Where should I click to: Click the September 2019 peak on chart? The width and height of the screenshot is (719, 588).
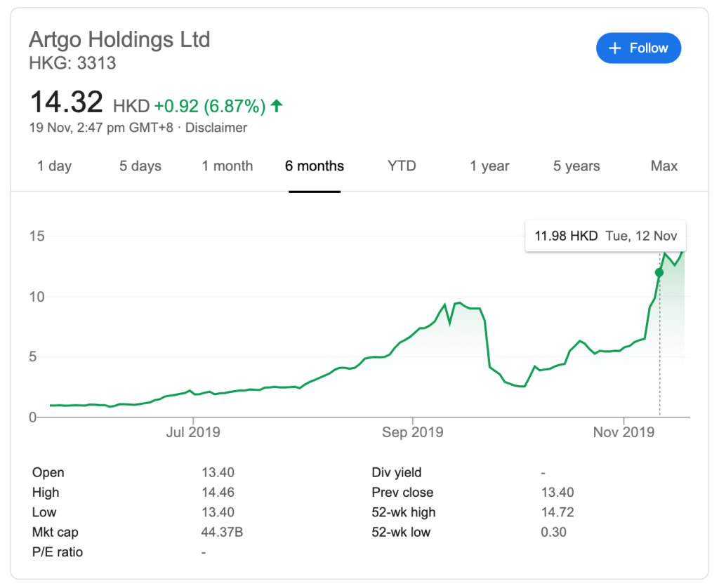(x=458, y=302)
